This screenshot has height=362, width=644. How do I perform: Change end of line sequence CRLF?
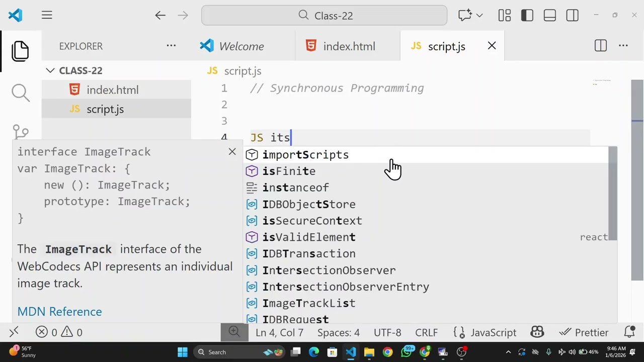point(426,332)
